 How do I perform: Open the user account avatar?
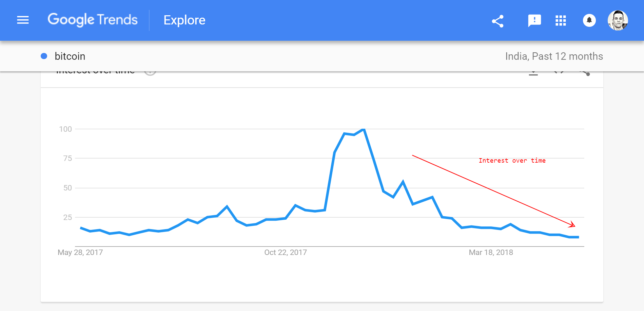(x=618, y=20)
